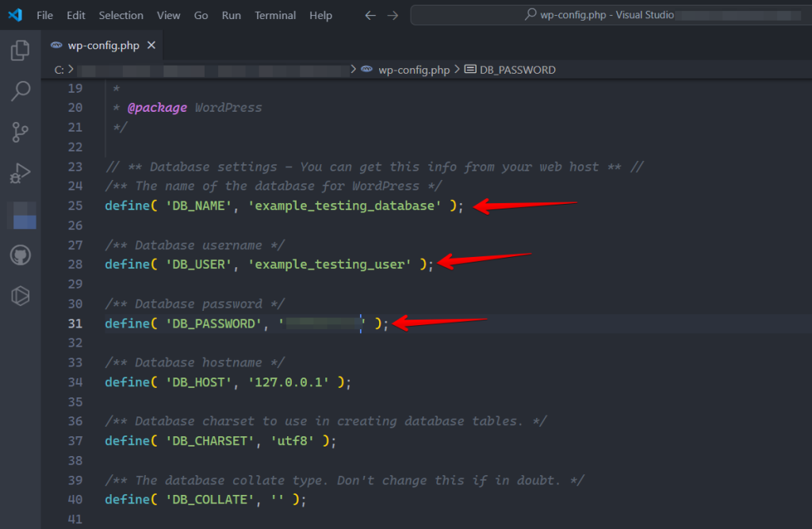
Task: Open the GitHub extension view
Action: pyautogui.click(x=20, y=255)
